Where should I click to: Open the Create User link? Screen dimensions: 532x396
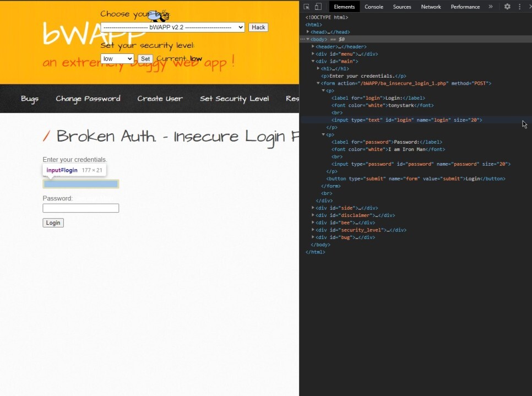(x=160, y=99)
